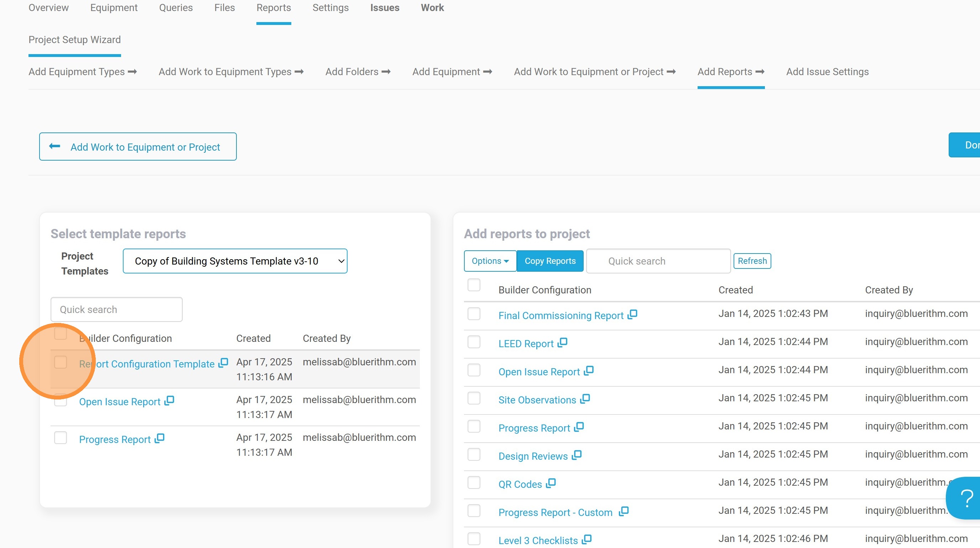
Task: Open the Project Templates dropdown
Action: coord(235,261)
